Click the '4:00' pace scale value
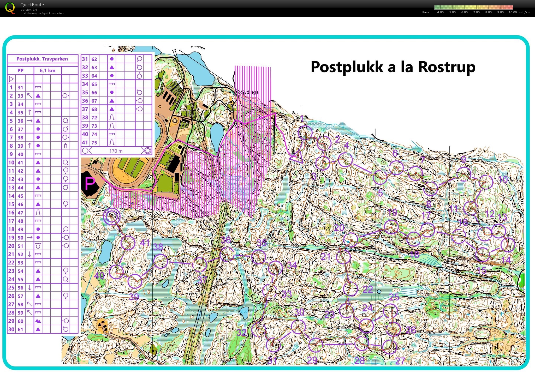The width and height of the screenshot is (535, 392). [440, 12]
